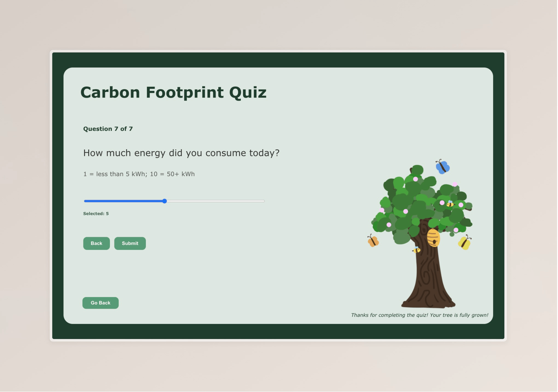Click the Back button

(96, 243)
